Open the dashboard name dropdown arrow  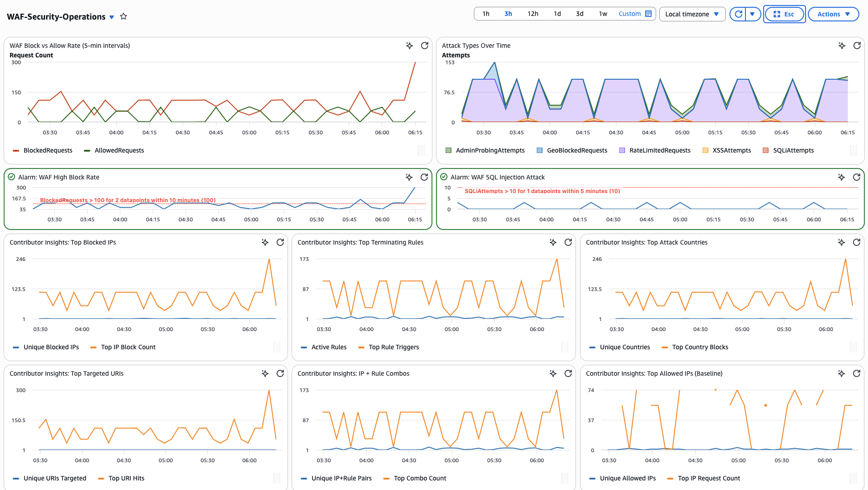pyautogui.click(x=112, y=17)
